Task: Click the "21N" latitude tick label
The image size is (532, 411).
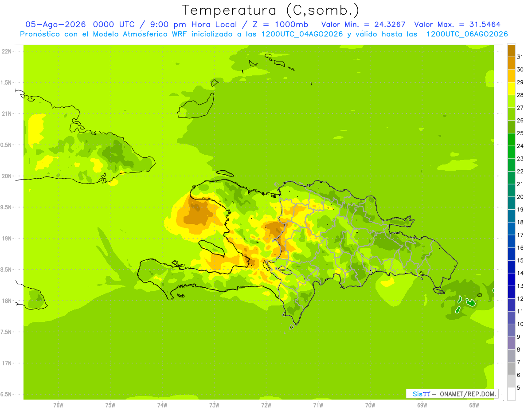Action: tap(7, 114)
